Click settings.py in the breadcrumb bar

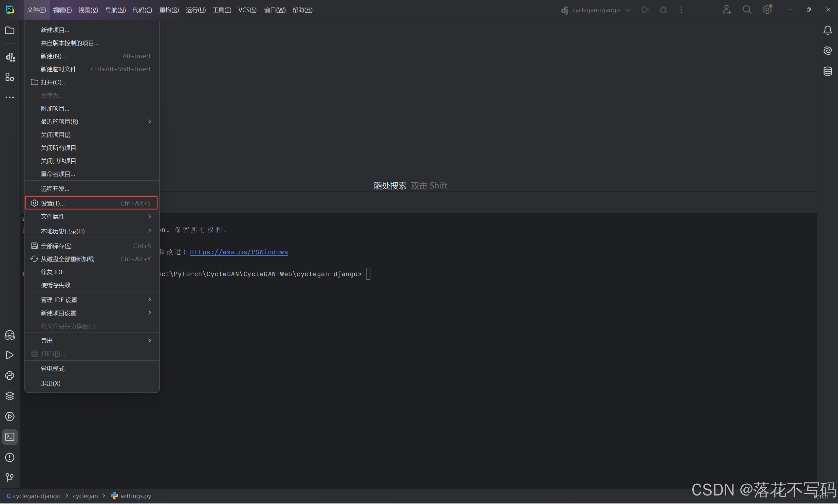pos(135,496)
